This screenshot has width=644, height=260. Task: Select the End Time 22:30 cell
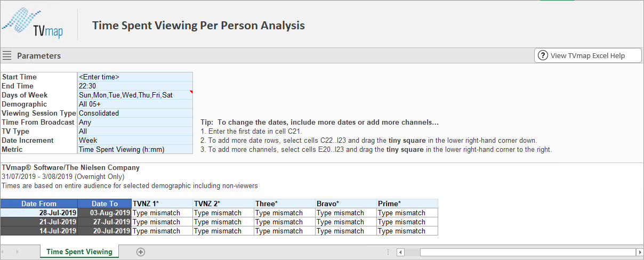click(135, 86)
